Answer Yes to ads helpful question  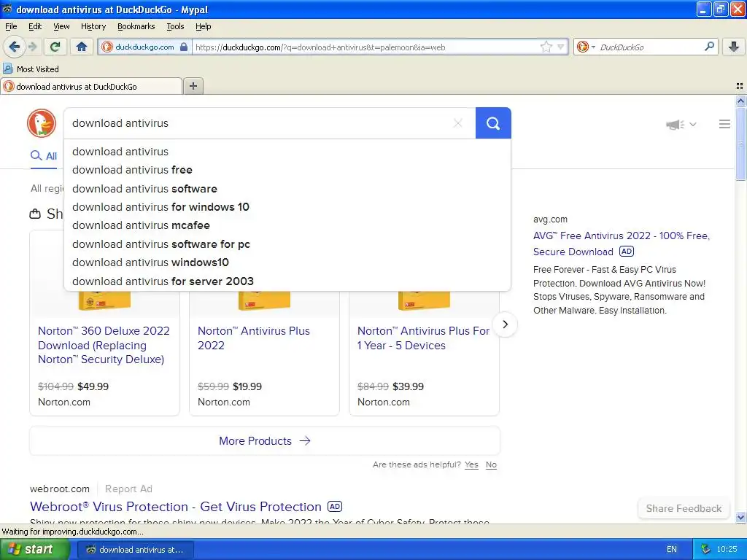point(471,464)
